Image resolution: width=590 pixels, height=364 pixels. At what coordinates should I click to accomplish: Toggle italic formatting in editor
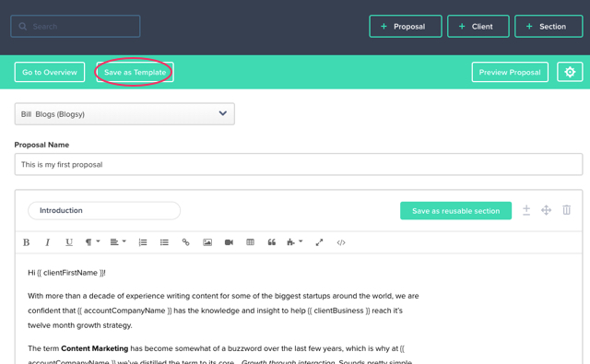pos(47,242)
